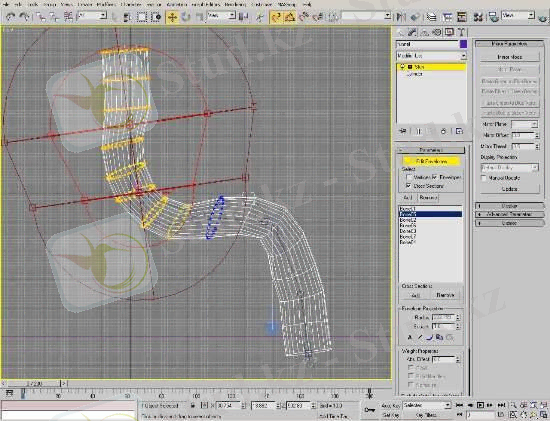Click the bones Add button
Screen dimensions: 550x421
[x=408, y=198]
